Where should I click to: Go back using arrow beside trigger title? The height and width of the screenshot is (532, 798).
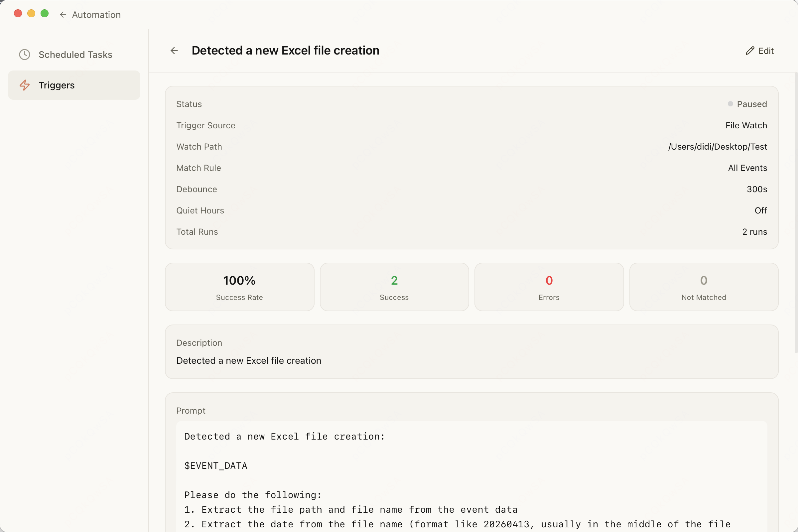point(174,51)
